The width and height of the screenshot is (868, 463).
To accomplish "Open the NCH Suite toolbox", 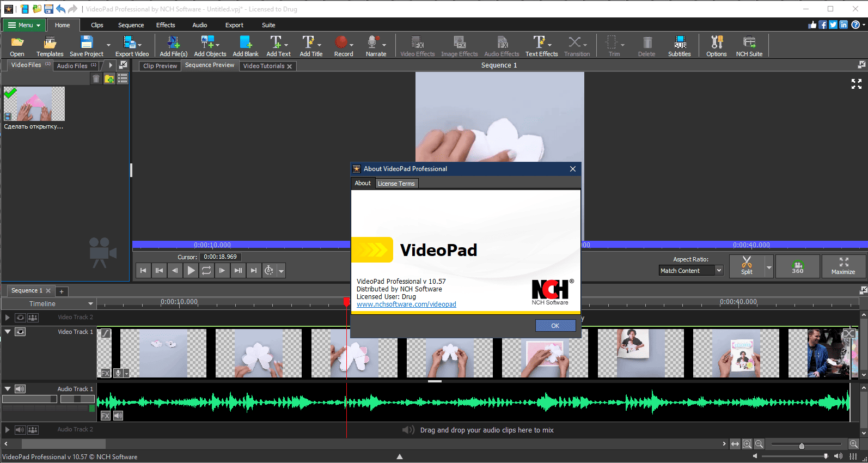I will pos(749,46).
